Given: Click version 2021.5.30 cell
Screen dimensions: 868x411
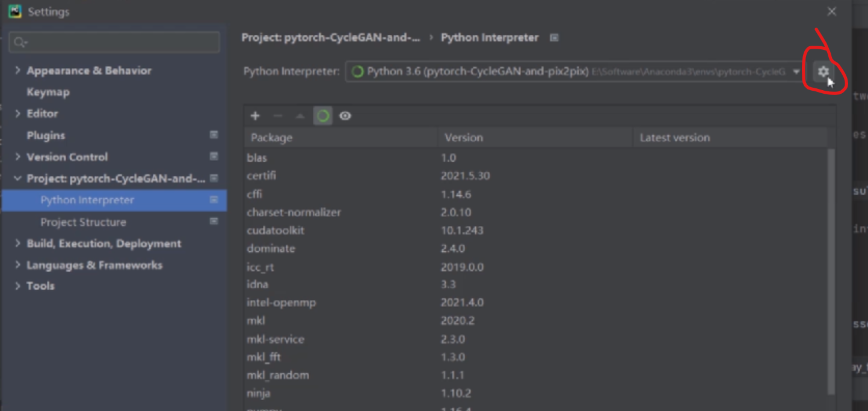Looking at the screenshot, I should (465, 175).
